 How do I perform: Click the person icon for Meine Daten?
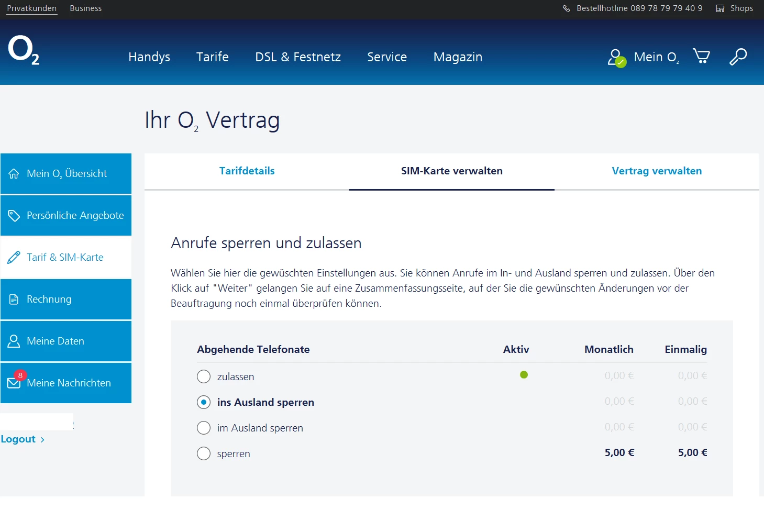[x=14, y=341]
